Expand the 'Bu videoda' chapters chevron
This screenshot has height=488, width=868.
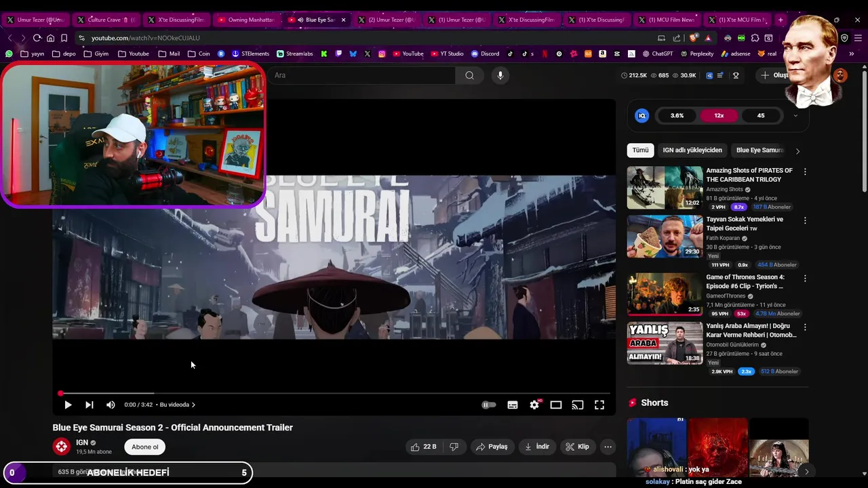pyautogui.click(x=193, y=405)
